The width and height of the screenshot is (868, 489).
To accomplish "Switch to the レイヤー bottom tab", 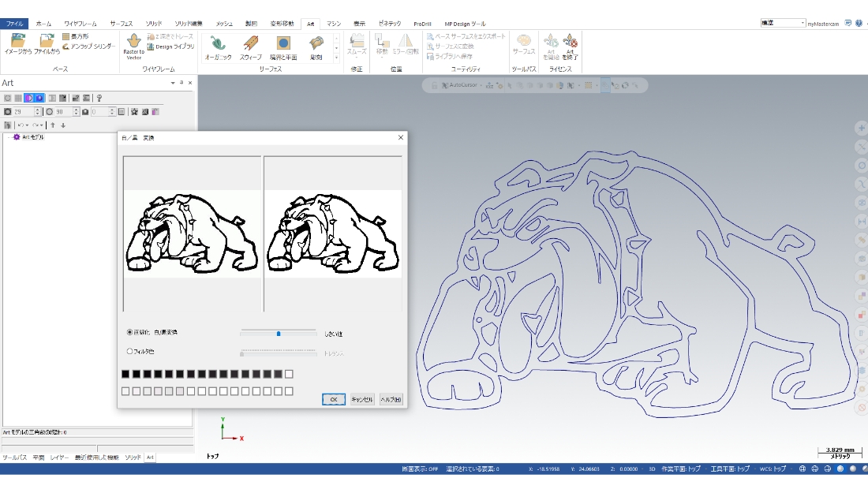I will point(59,457).
